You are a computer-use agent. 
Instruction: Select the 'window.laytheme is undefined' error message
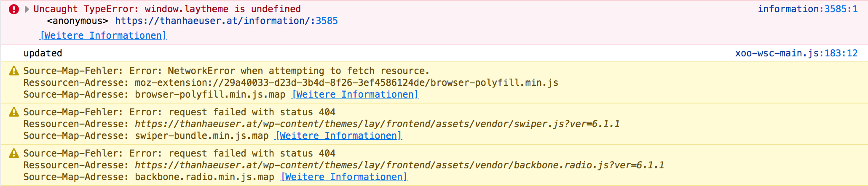click(222, 9)
